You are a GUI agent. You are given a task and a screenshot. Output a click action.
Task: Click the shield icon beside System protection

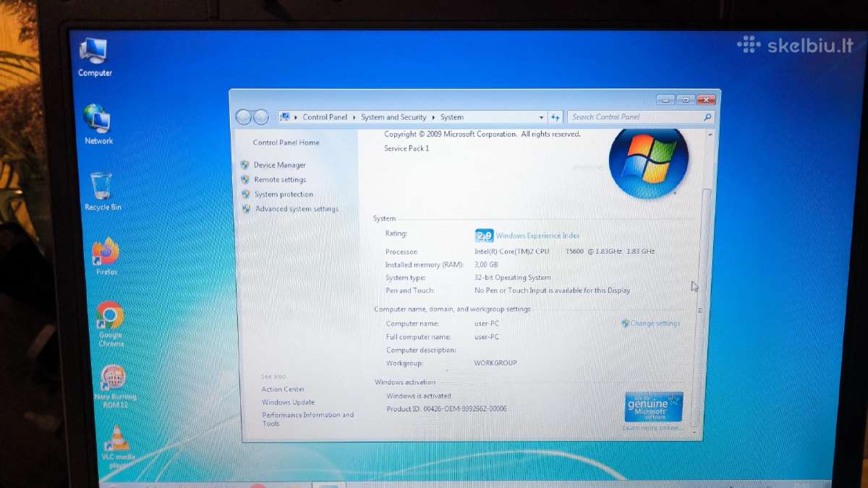246,194
